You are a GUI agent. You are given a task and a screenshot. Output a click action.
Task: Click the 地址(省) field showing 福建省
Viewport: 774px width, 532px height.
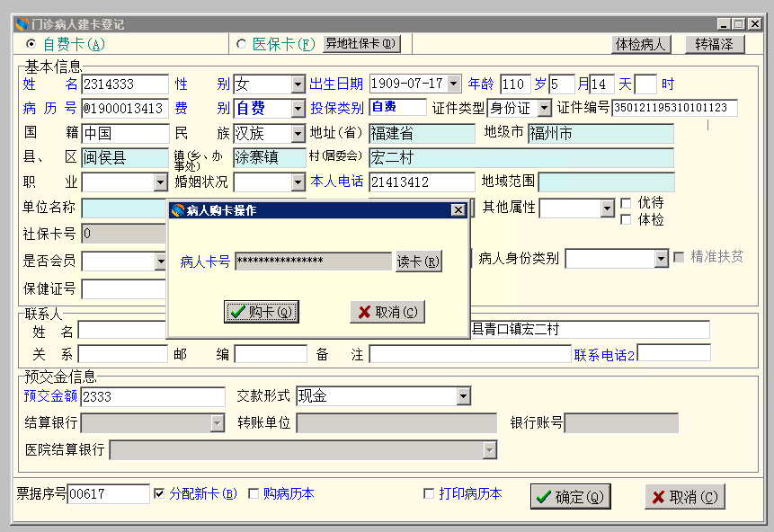pyautogui.click(x=422, y=133)
